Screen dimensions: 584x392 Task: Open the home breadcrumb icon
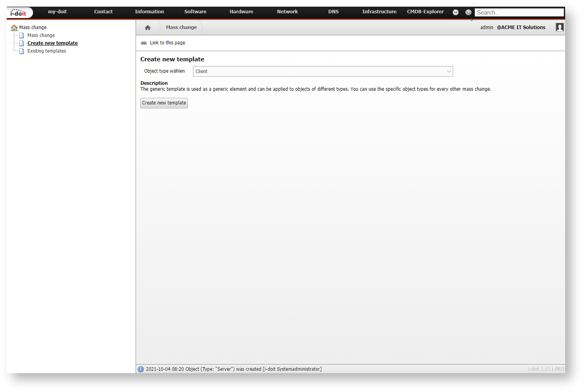coord(148,27)
